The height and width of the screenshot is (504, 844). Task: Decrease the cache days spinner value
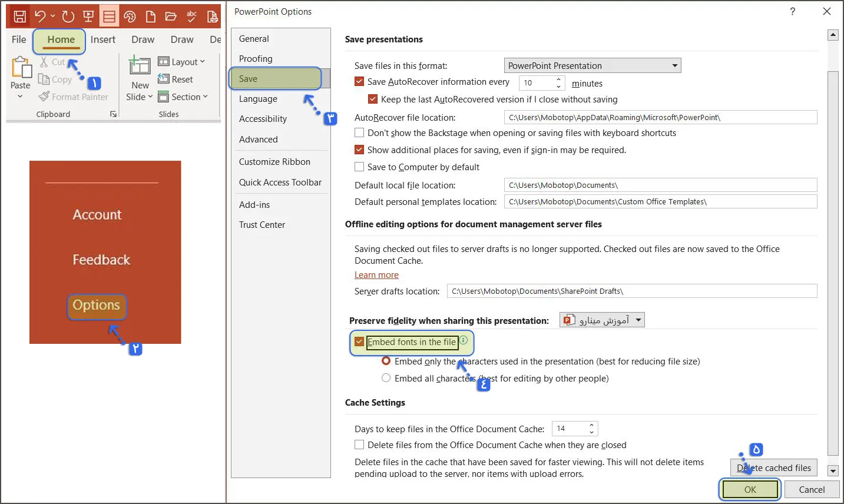pos(591,432)
